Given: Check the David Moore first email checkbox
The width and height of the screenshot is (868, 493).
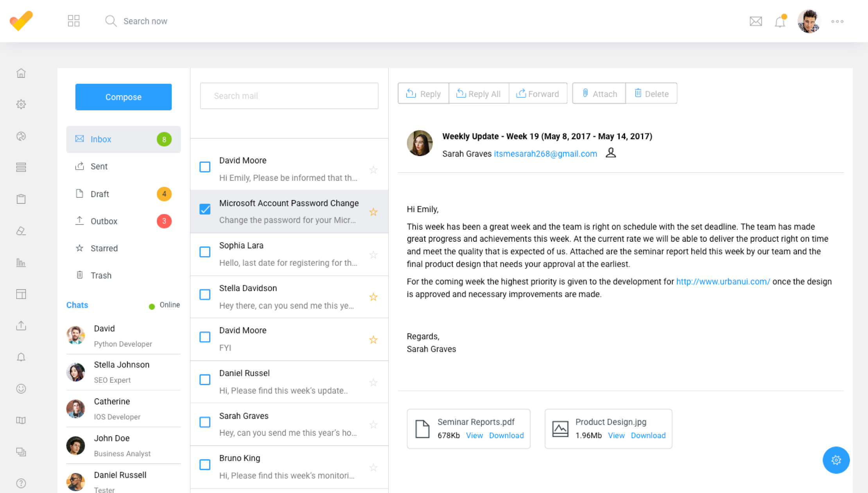Looking at the screenshot, I should pyautogui.click(x=205, y=167).
